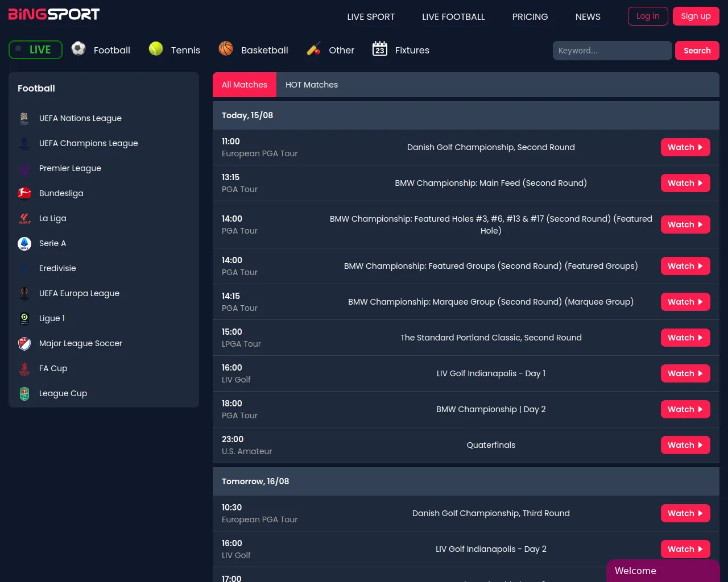728x582 pixels.
Task: Watch The Standard Portland Classic
Action: click(x=685, y=338)
